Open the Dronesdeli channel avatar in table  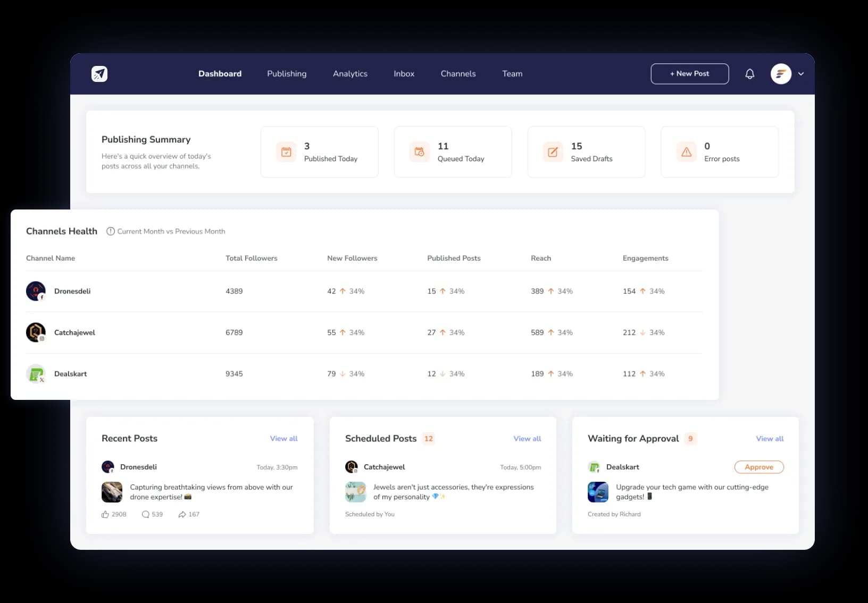(36, 291)
